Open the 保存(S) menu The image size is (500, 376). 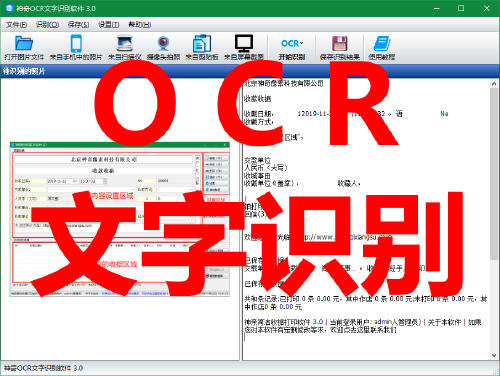[x=78, y=25]
